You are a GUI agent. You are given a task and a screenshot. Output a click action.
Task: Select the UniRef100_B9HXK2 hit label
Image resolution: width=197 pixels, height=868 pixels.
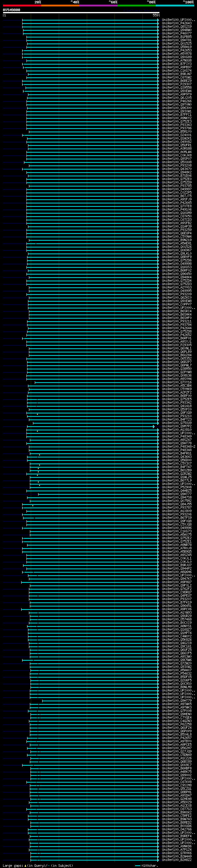[x=177, y=812]
